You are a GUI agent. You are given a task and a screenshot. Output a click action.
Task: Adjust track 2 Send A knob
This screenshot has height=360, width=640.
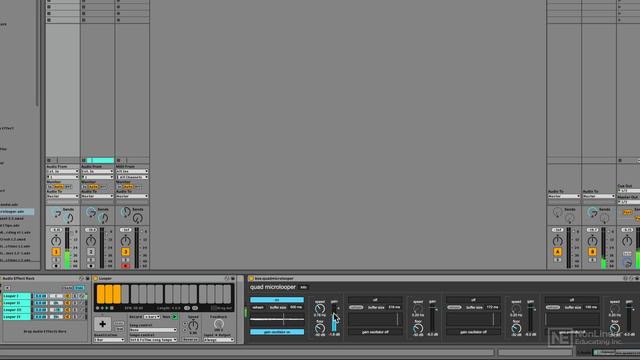tap(91, 213)
